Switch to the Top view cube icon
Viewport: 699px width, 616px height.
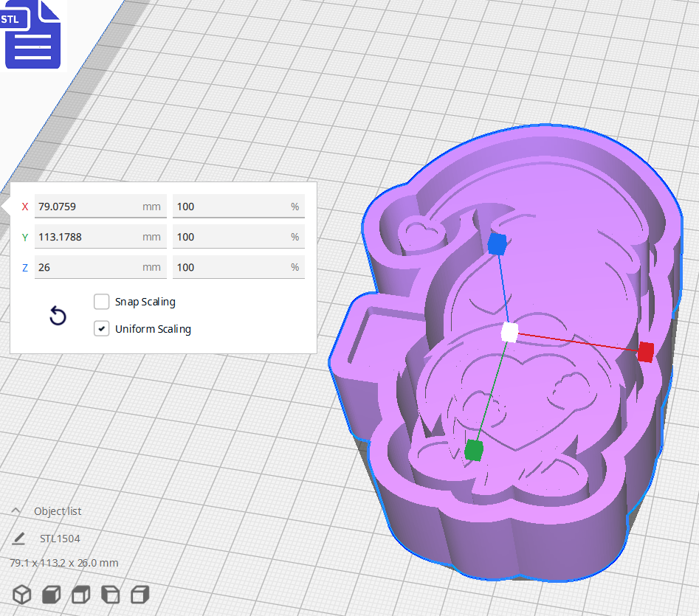pyautogui.click(x=80, y=595)
